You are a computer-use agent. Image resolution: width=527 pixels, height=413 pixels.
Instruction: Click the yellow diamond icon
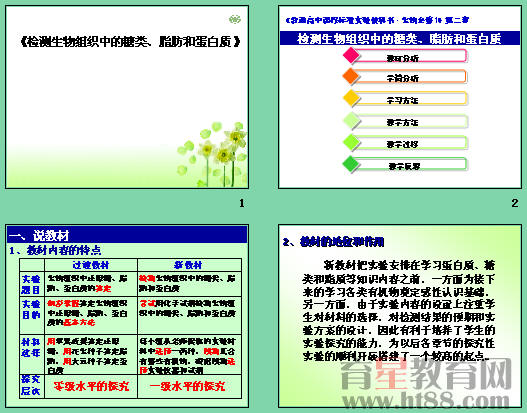coord(351,98)
